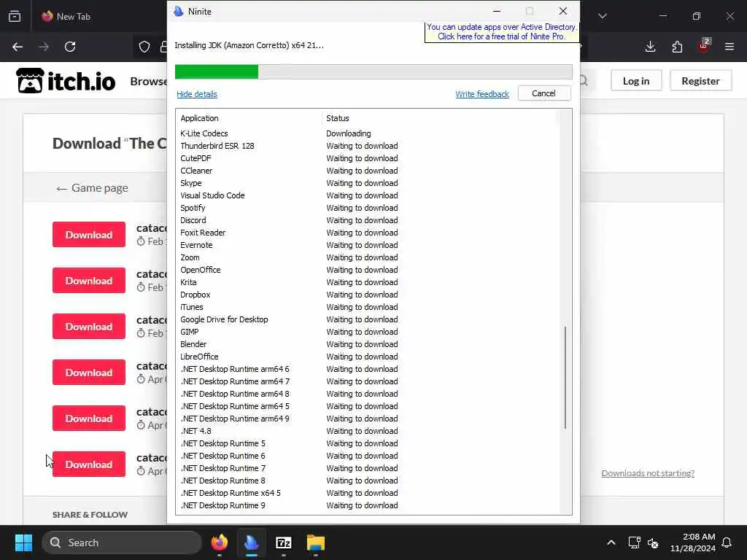Select the .NET 4.8 row
This screenshot has height=560, width=747.
[x=367, y=430]
